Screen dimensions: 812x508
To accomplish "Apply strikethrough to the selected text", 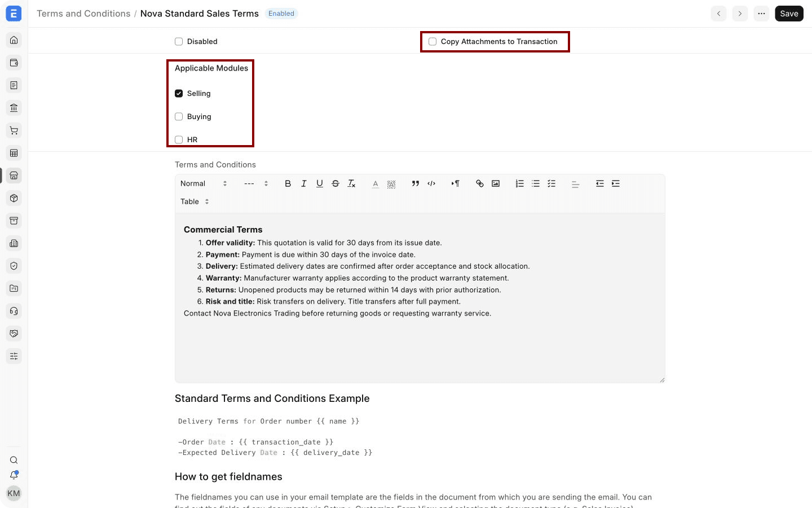I will click(336, 183).
